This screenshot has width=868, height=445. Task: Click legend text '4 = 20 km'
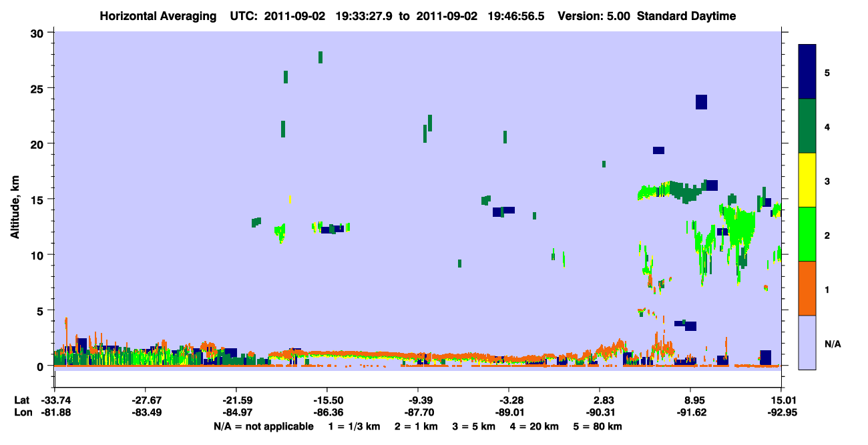pos(535,426)
